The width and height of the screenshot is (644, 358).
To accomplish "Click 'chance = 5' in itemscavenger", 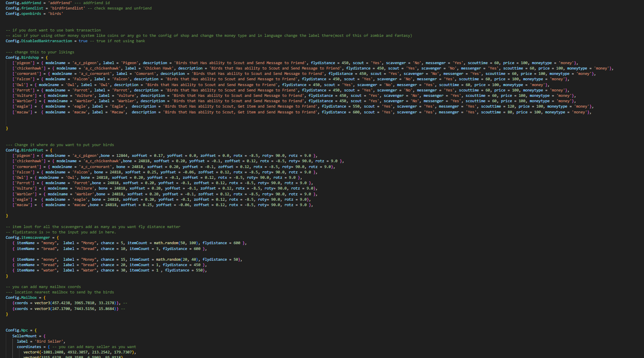I will tap(113, 243).
